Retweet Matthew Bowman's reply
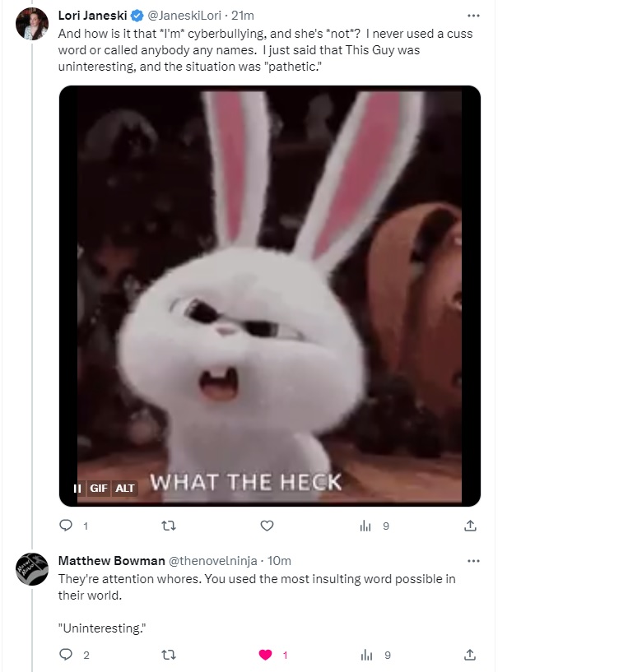Image resolution: width=628 pixels, height=672 pixels. (x=169, y=655)
